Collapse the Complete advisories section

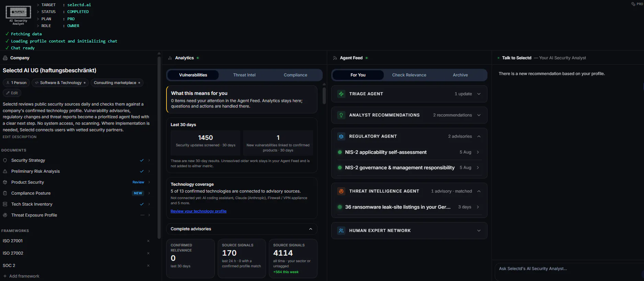point(311,229)
